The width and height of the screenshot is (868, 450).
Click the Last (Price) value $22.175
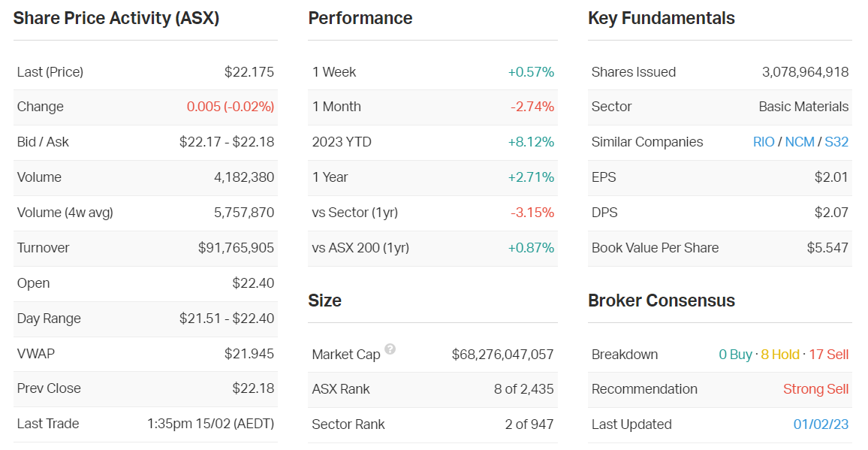[x=249, y=72]
